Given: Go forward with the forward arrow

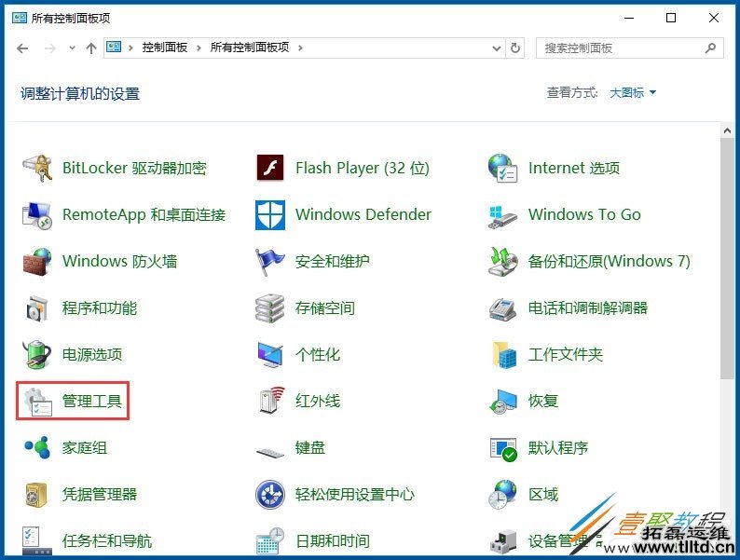Looking at the screenshot, I should [x=49, y=48].
